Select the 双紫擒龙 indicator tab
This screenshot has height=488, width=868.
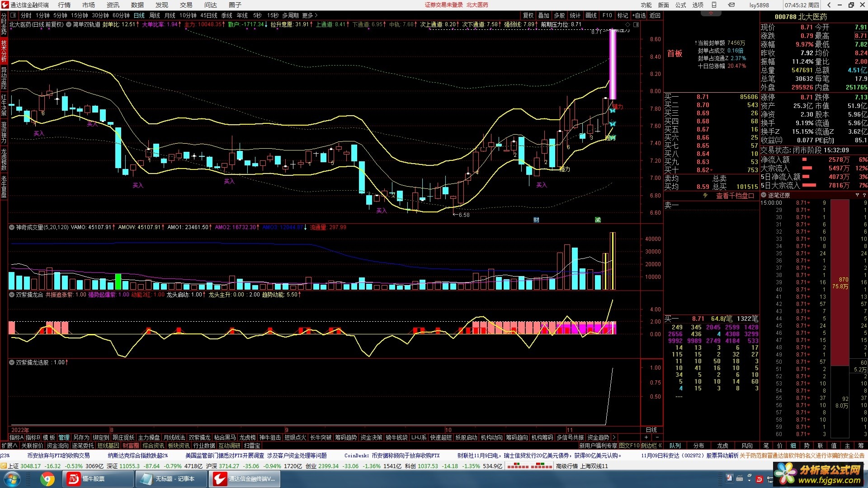(199, 437)
